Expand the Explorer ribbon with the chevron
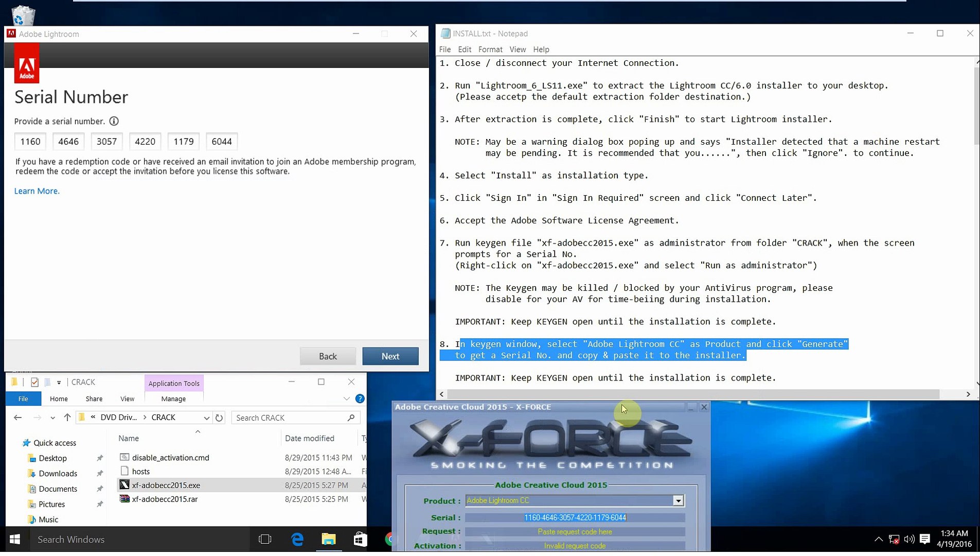The width and height of the screenshot is (980, 556). [347, 398]
